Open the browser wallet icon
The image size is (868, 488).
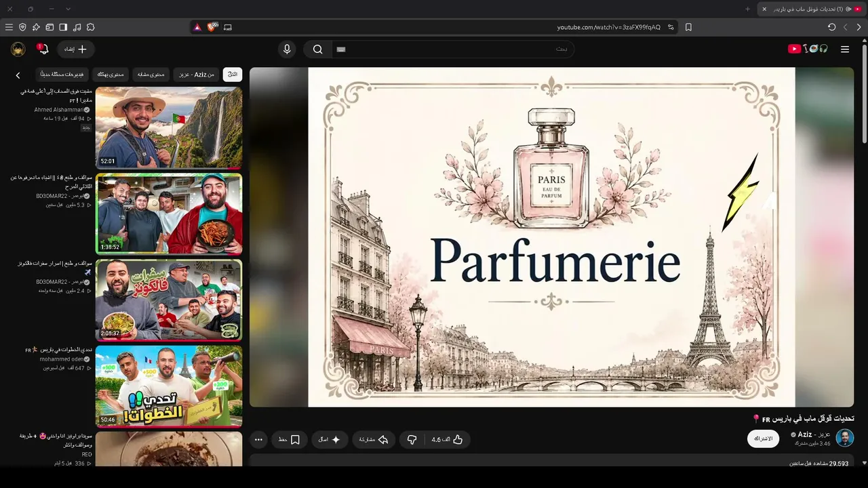[50, 27]
